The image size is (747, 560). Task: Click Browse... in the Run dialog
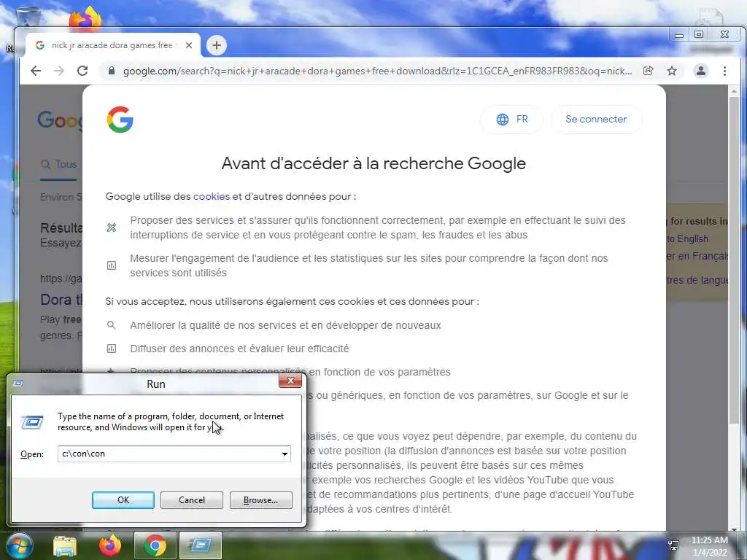click(260, 500)
